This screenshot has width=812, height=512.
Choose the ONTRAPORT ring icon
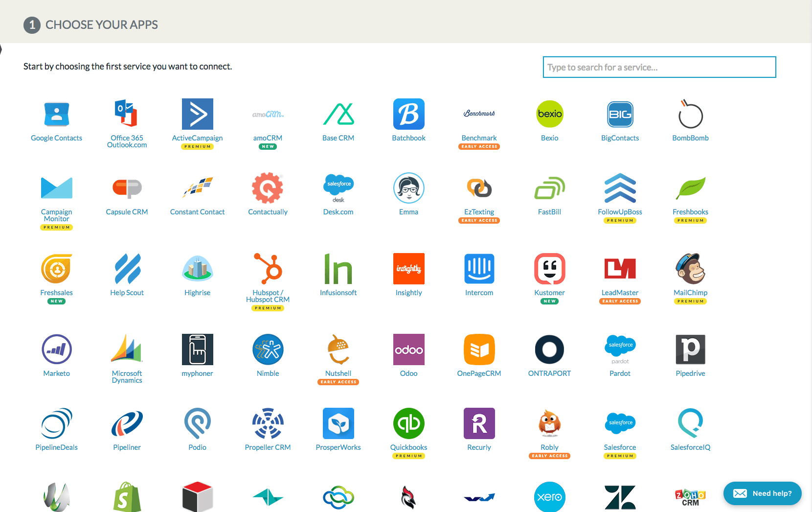point(550,349)
